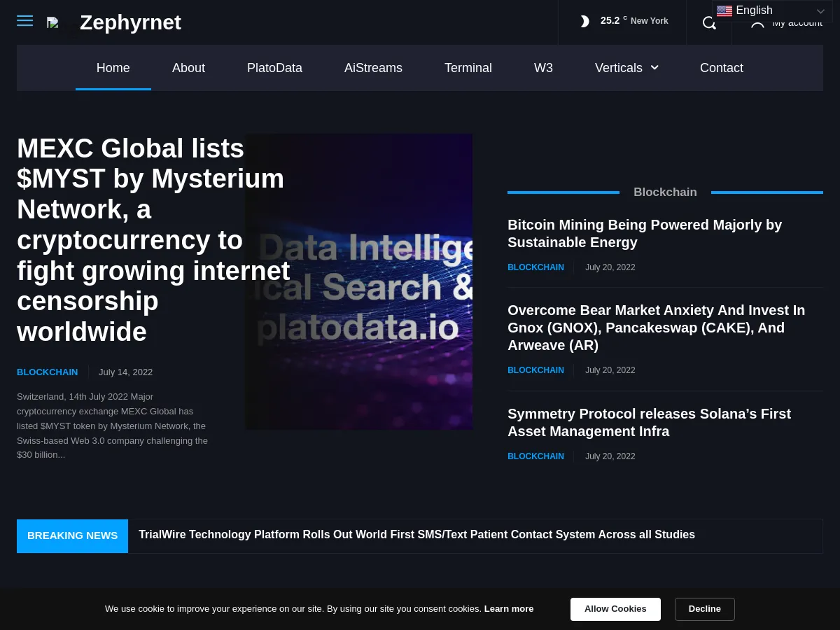Viewport: 840px width, 630px height.
Task: Open the Contact page
Action: tap(722, 68)
